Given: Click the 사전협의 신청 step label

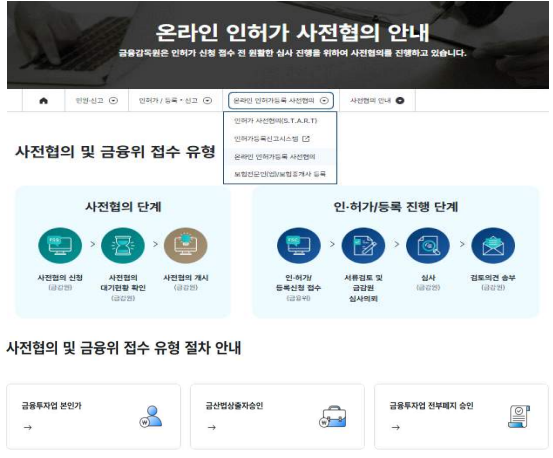Looking at the screenshot, I should (60, 278).
